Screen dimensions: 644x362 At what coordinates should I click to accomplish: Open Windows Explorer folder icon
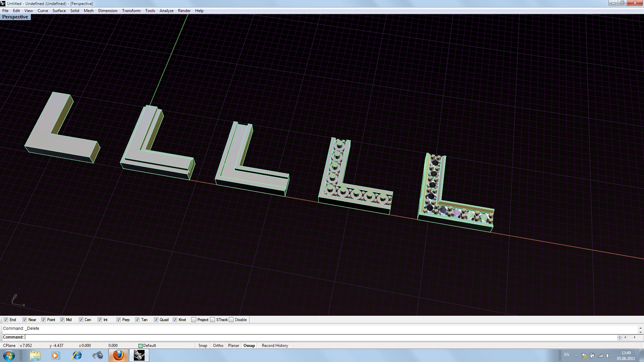pyautogui.click(x=35, y=355)
